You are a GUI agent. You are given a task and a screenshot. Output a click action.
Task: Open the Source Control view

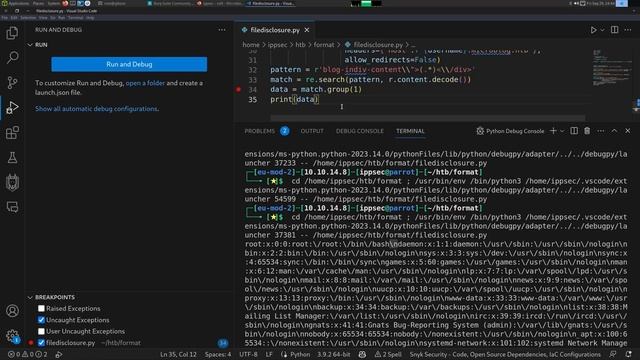[12, 82]
